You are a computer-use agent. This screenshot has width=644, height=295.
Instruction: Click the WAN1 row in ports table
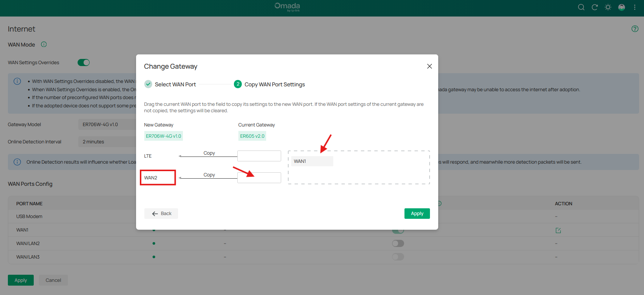tap(323, 230)
